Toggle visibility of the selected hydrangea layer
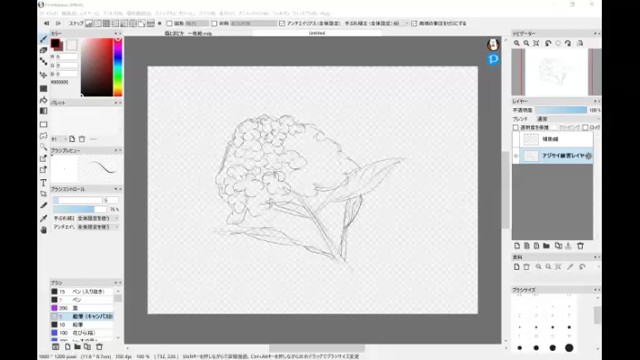640x360 pixels. pos(516,156)
